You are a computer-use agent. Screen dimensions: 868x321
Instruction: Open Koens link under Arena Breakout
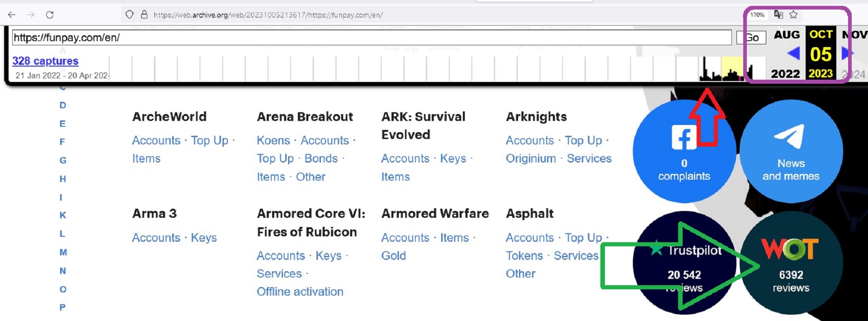point(273,140)
